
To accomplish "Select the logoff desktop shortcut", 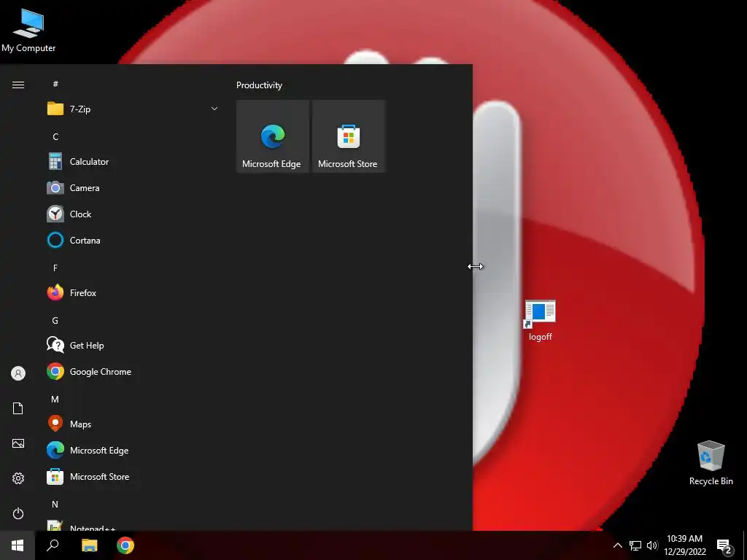I will tap(541, 321).
